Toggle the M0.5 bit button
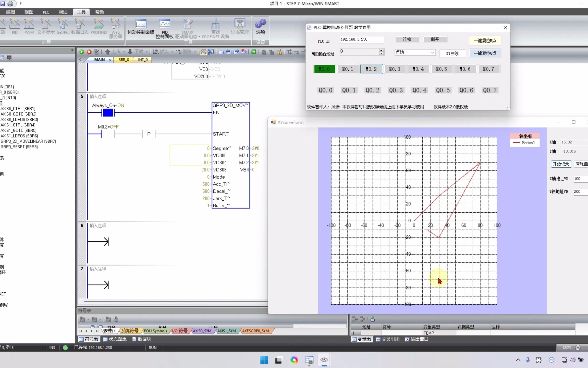The image size is (588, 368). [442, 69]
